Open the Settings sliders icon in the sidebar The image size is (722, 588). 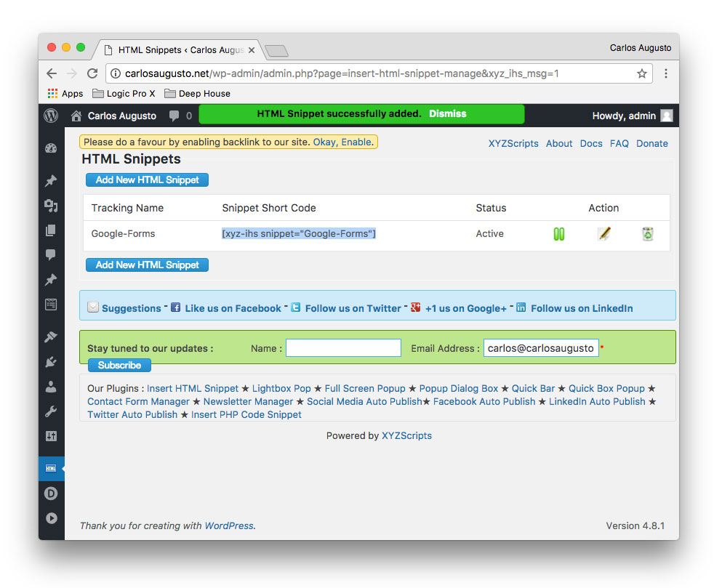coord(51,436)
